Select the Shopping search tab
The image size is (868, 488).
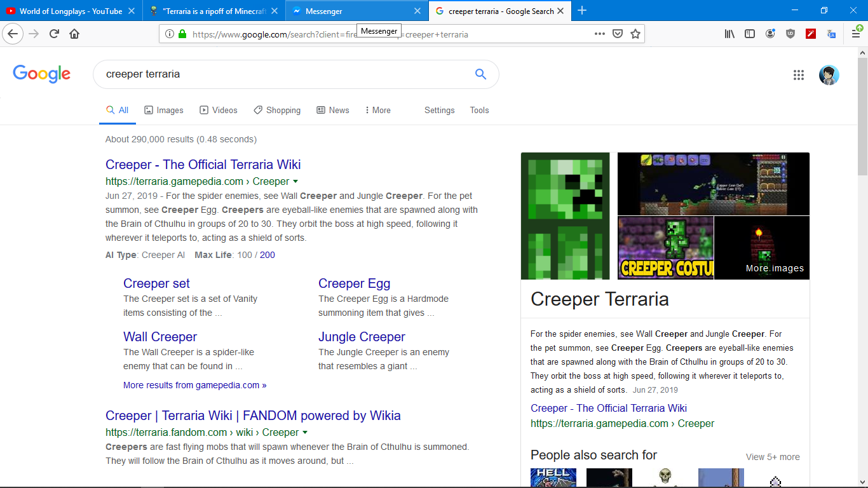277,110
